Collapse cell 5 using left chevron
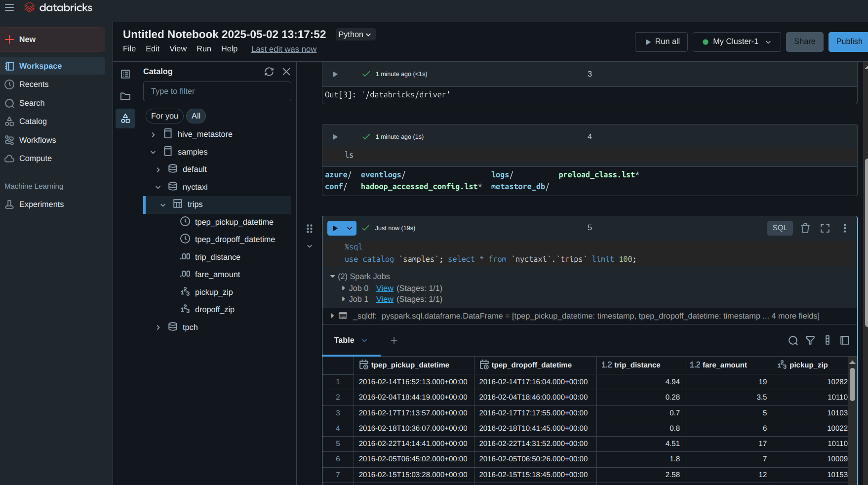868x485 pixels. pos(310,246)
